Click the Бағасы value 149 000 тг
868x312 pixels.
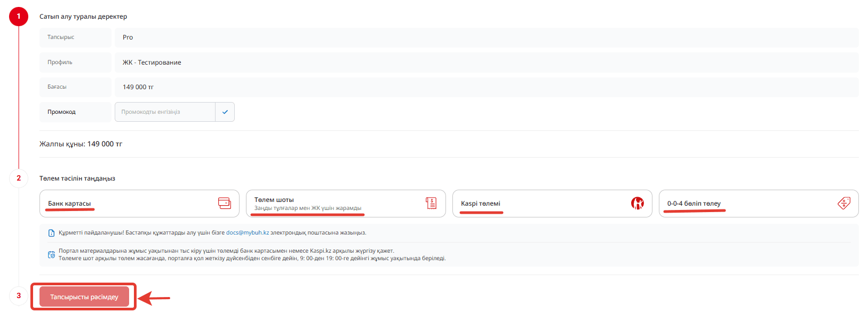138,87
